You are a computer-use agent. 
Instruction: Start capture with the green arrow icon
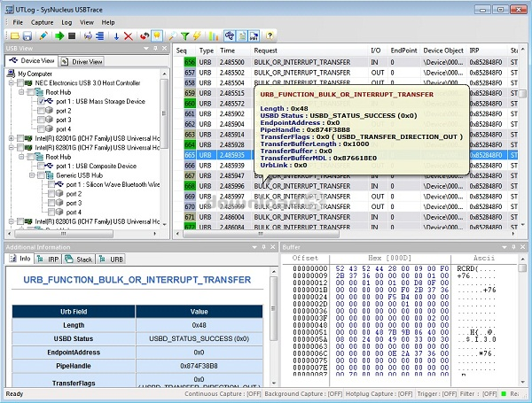click(x=59, y=36)
